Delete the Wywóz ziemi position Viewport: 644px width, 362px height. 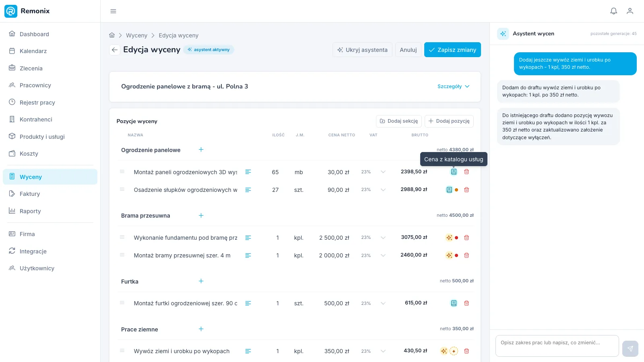[x=466, y=351]
